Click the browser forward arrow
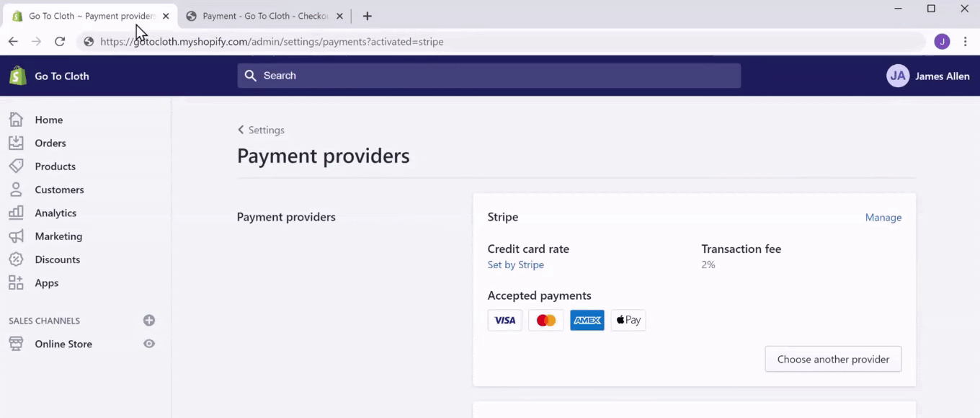Screen dimensions: 980x418 click(36, 42)
